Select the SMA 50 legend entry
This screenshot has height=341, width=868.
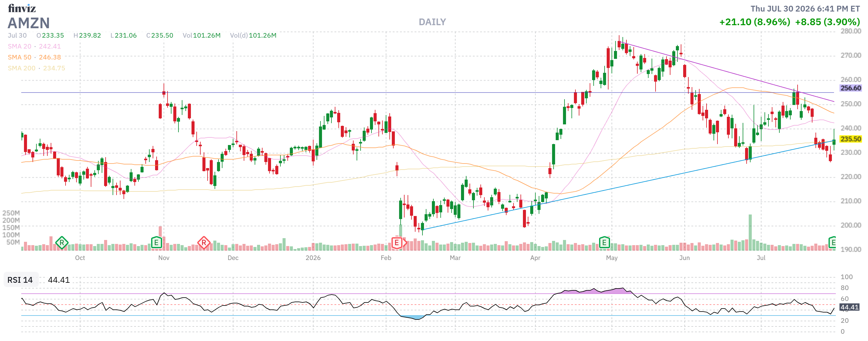pos(34,57)
